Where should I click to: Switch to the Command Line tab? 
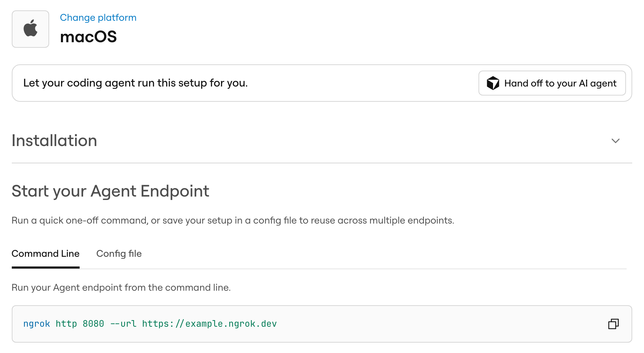pos(46,254)
